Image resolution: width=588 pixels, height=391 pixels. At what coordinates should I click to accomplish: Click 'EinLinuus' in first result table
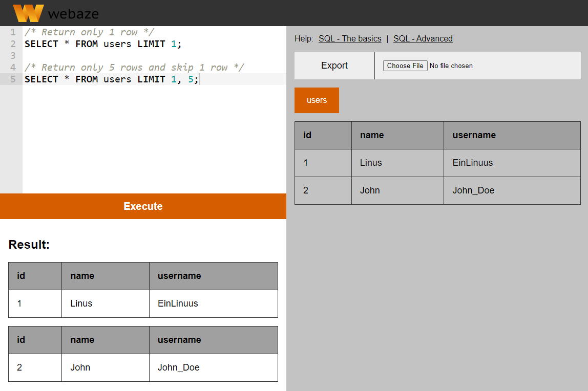tap(214, 303)
